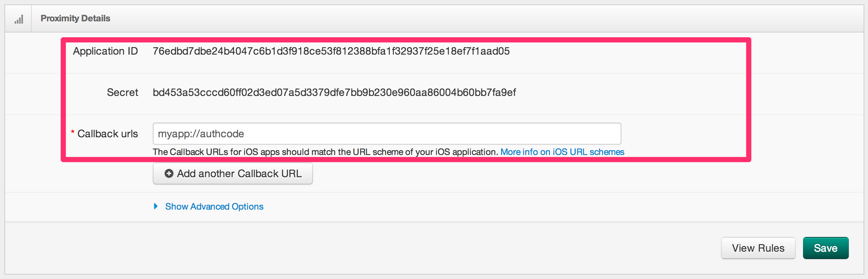Image resolution: width=868 pixels, height=279 pixels.
Task: Click the signal bars icon in header
Action: pyautogui.click(x=19, y=19)
